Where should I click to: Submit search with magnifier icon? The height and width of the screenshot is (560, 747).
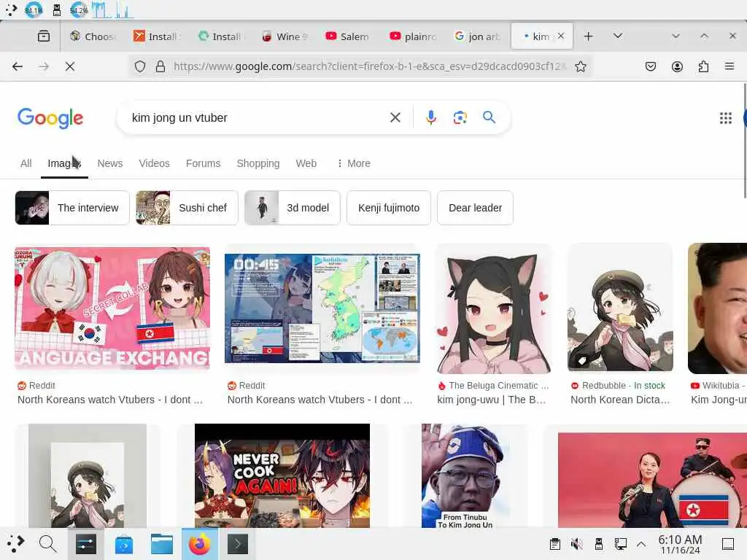coord(489,117)
